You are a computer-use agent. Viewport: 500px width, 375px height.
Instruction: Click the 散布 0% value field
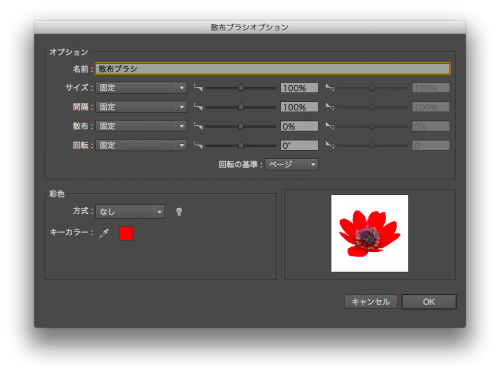tap(299, 126)
